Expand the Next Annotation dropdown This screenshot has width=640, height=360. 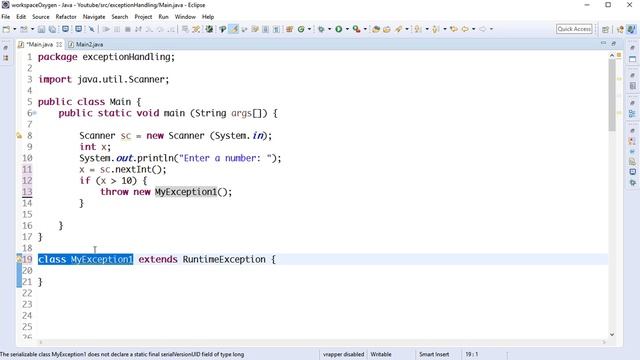[427, 29]
